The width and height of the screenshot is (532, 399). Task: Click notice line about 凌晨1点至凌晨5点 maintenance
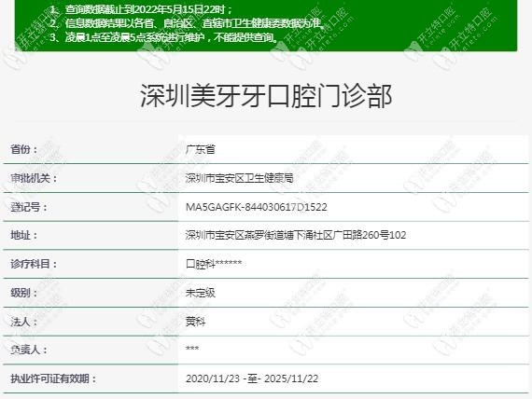point(163,37)
